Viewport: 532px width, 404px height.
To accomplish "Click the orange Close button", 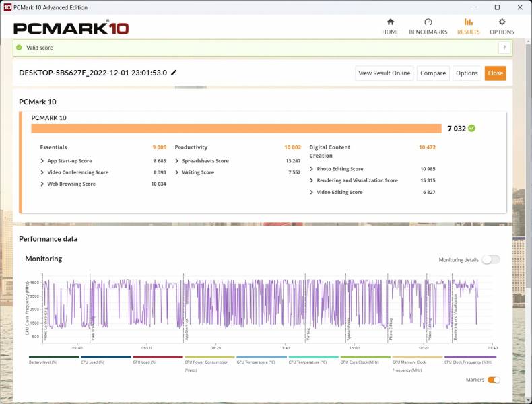I will point(495,73).
